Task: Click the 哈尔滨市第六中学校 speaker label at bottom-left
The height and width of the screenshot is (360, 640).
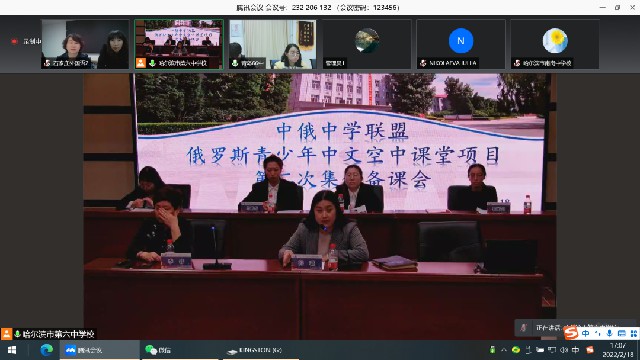Action: click(x=58, y=334)
